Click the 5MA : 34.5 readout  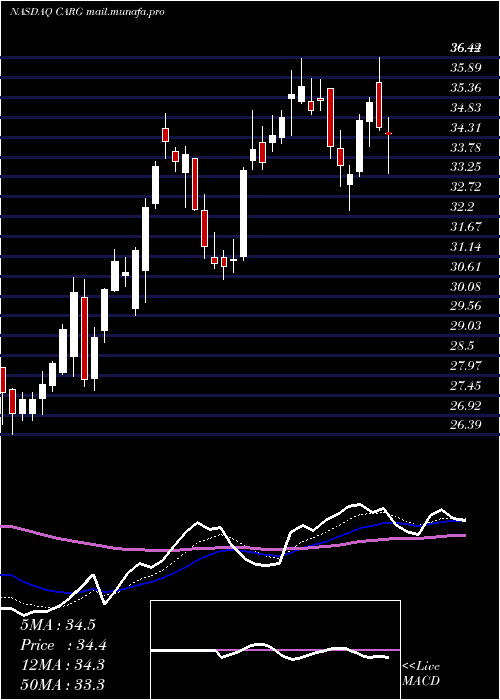tap(58, 625)
